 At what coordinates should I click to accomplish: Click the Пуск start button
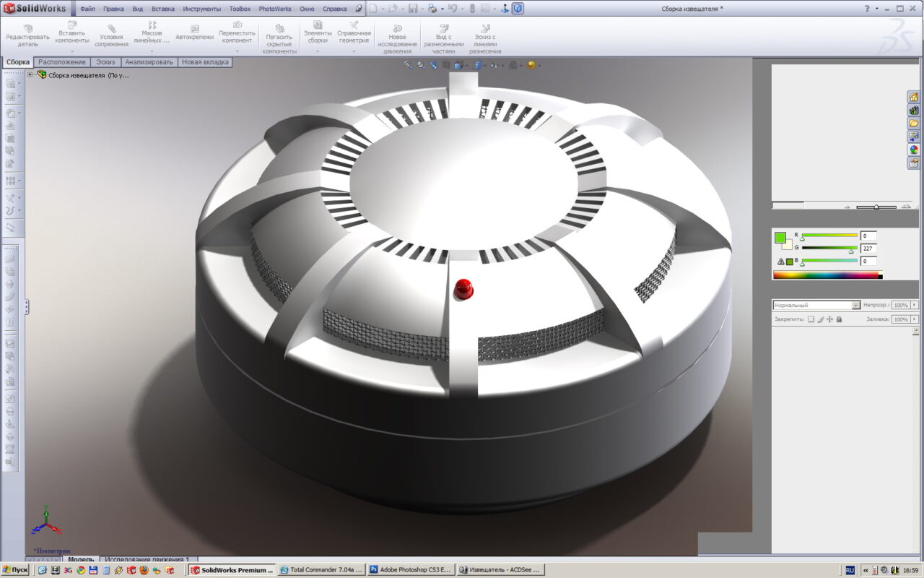pyautogui.click(x=15, y=570)
